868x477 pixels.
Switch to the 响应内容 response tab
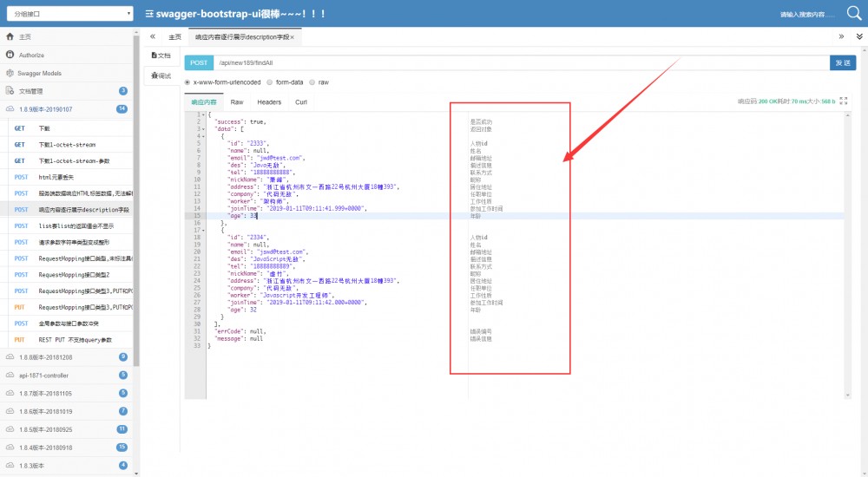204,101
